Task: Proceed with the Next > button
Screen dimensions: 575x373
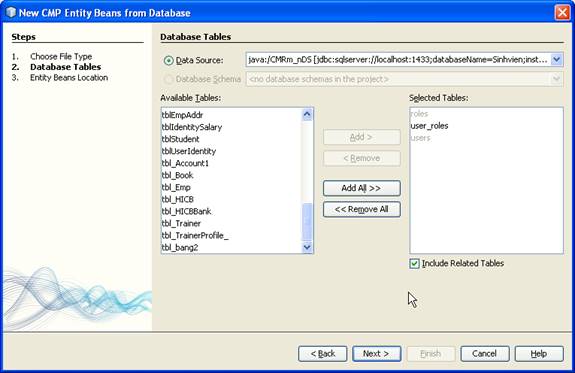Action: pyautogui.click(x=377, y=354)
